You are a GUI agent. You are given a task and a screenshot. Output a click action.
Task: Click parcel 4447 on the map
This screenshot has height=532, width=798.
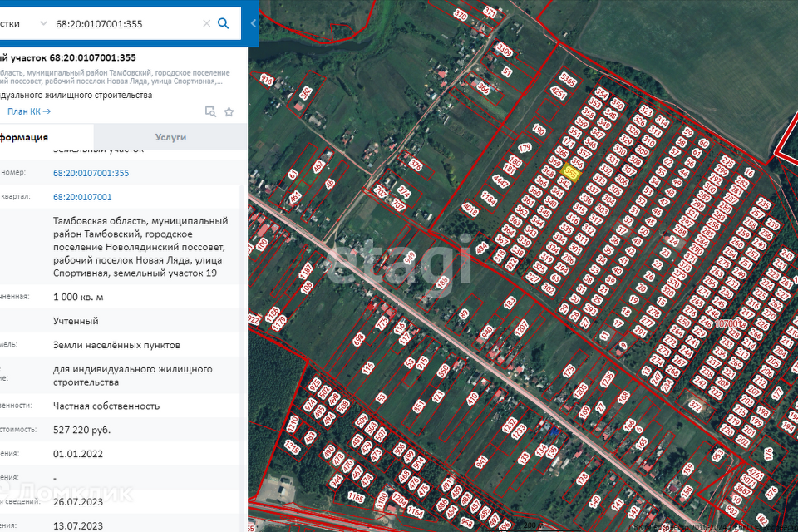(501, 180)
